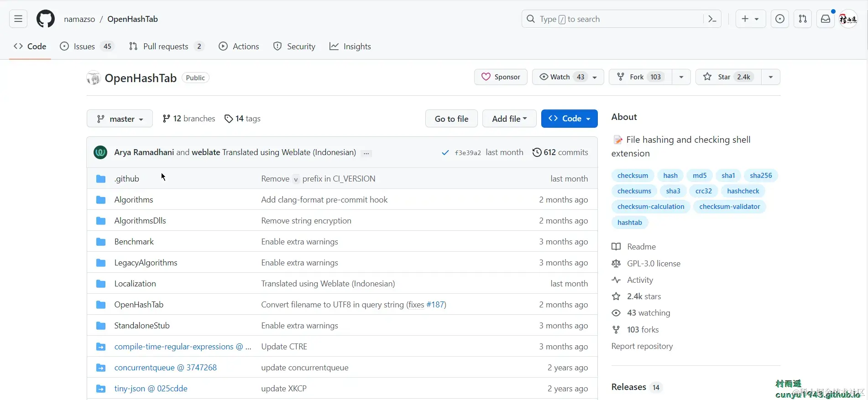The height and width of the screenshot is (400, 868).
Task: Expand the Star lists dropdown arrow
Action: pos(771,77)
